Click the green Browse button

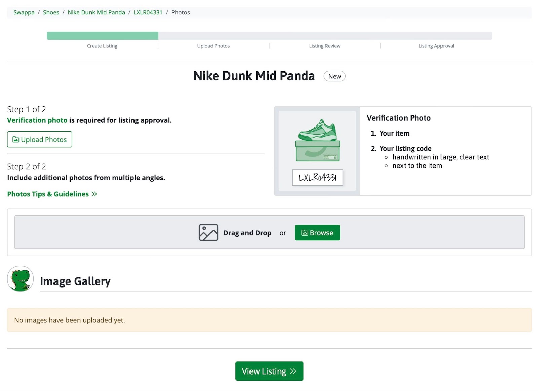pyautogui.click(x=317, y=233)
